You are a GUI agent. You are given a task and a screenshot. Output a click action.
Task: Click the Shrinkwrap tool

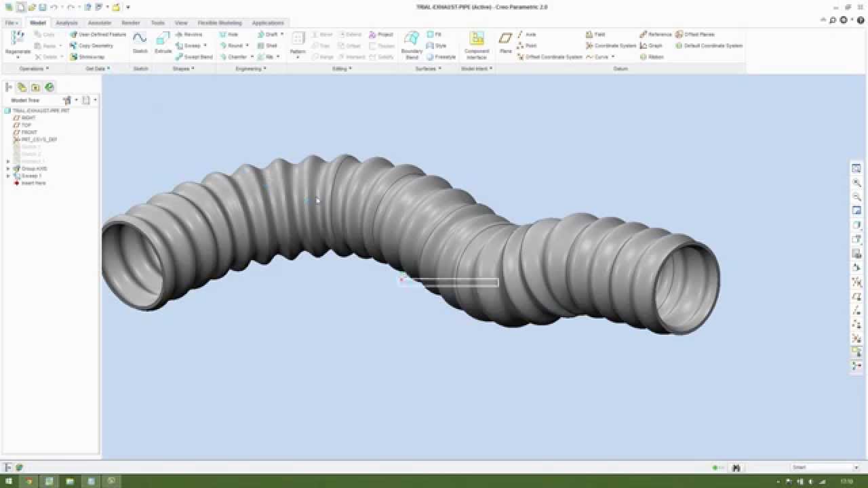pyautogui.click(x=87, y=57)
